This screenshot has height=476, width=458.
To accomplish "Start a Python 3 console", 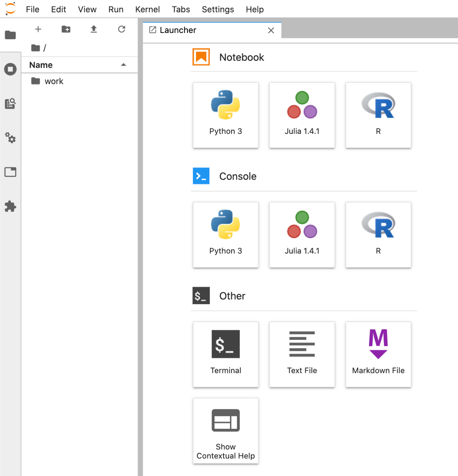I will tap(226, 235).
